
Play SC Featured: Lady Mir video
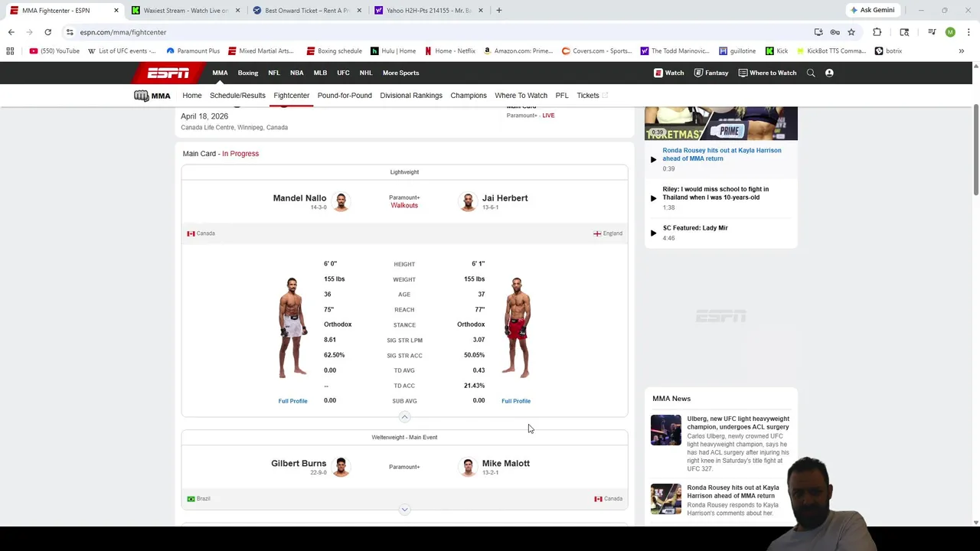click(653, 233)
